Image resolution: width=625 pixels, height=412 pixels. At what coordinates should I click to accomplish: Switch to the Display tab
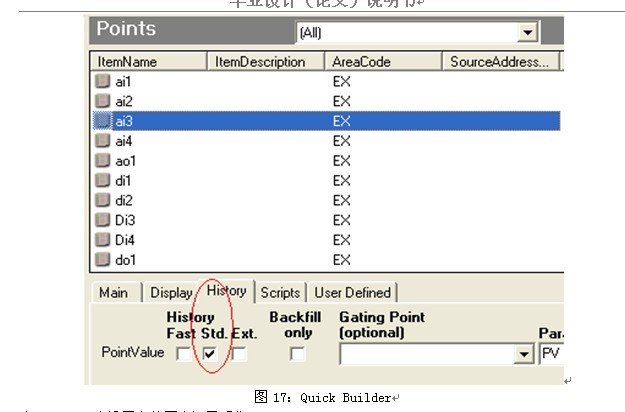click(171, 293)
